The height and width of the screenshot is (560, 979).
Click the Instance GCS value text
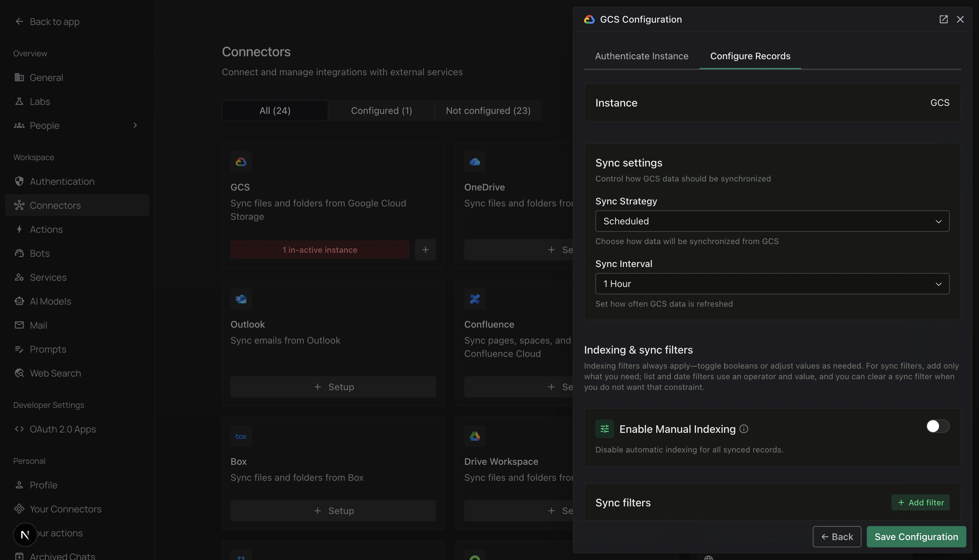tap(940, 103)
